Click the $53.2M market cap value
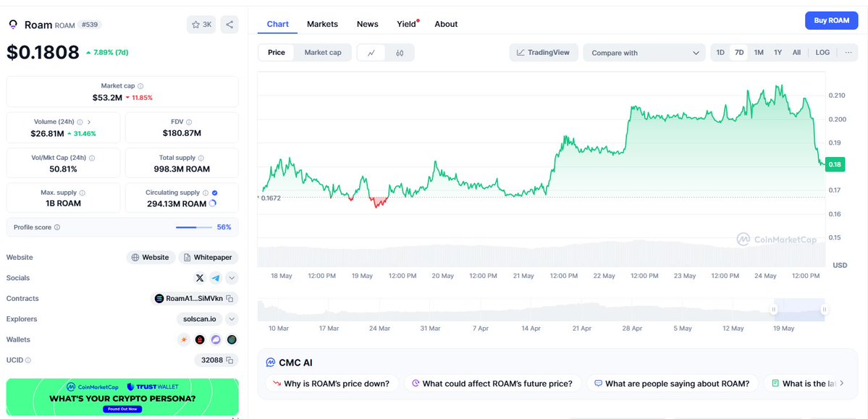The height and width of the screenshot is (419, 868). pyautogui.click(x=107, y=98)
